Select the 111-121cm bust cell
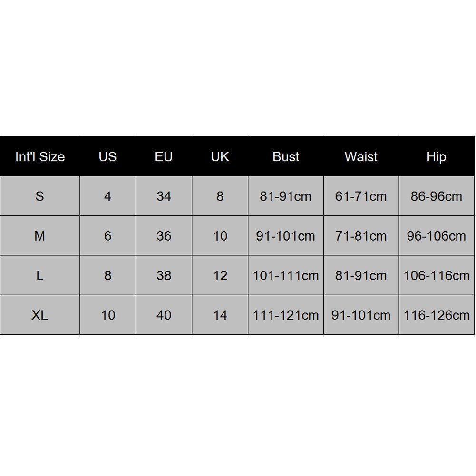This screenshot has width=476, height=476. (286, 315)
